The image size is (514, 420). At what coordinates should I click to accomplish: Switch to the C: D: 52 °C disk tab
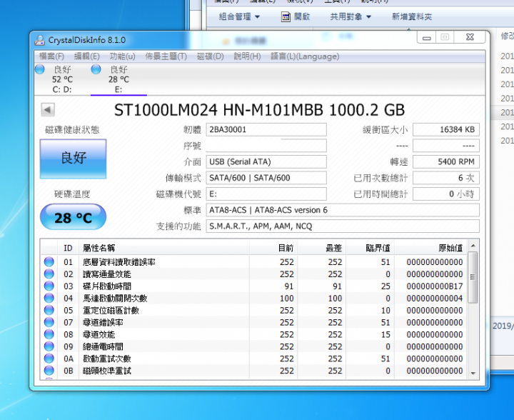[x=62, y=79]
